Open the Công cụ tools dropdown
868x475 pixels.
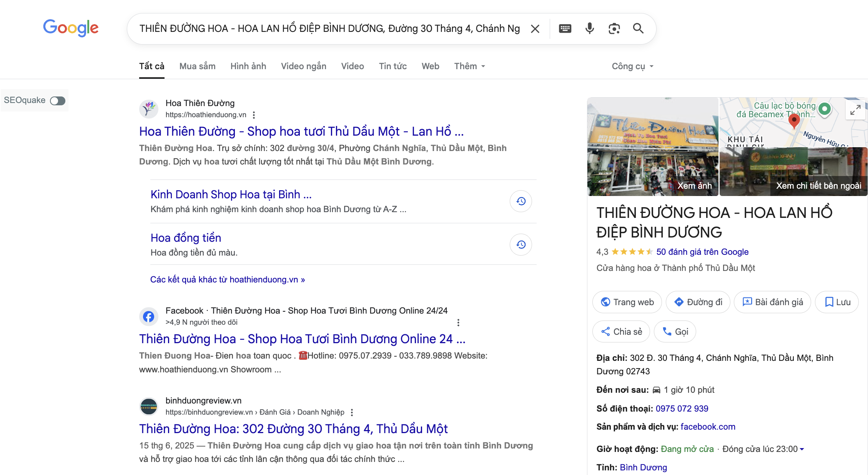point(633,66)
